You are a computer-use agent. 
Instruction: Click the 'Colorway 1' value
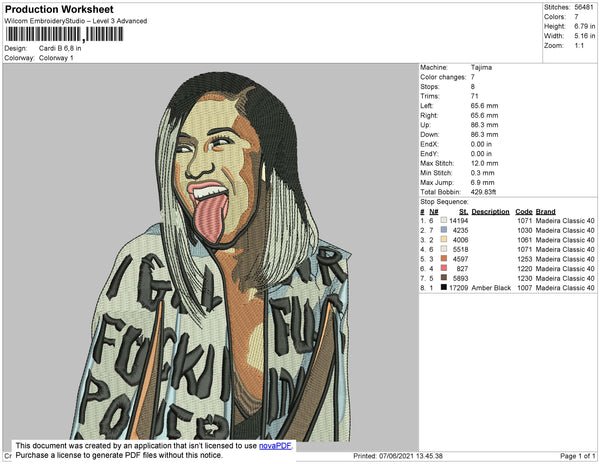click(x=56, y=58)
